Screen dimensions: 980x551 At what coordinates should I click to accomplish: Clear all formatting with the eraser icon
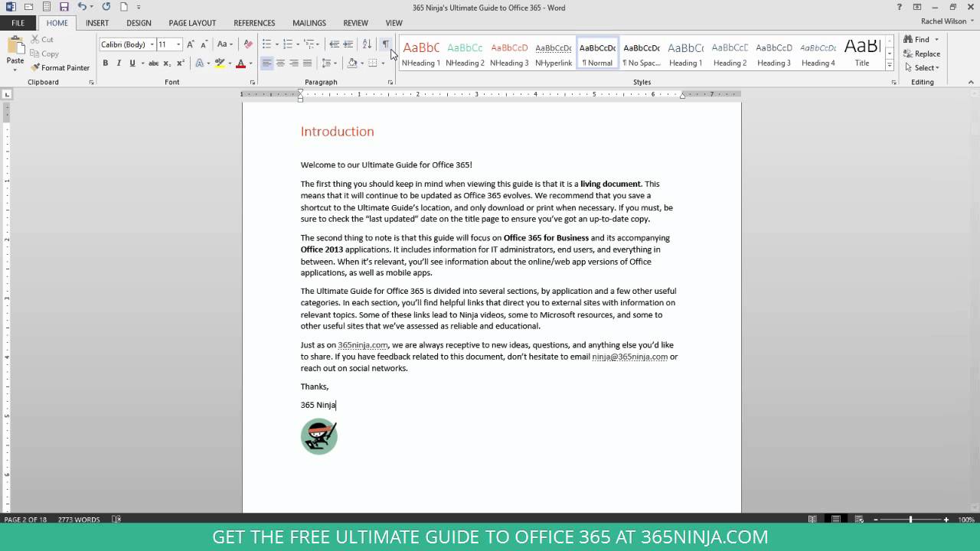click(x=248, y=44)
